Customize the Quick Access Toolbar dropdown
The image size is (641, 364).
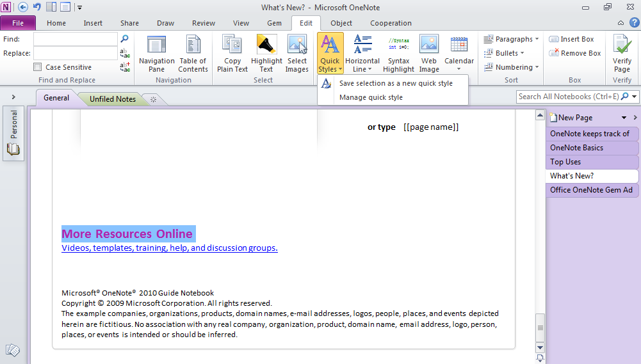pos(79,7)
